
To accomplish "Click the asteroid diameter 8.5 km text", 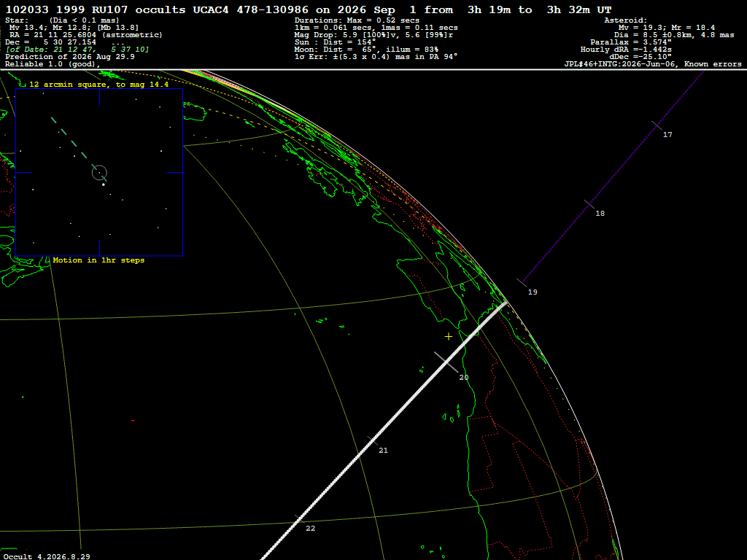I will click(673, 35).
